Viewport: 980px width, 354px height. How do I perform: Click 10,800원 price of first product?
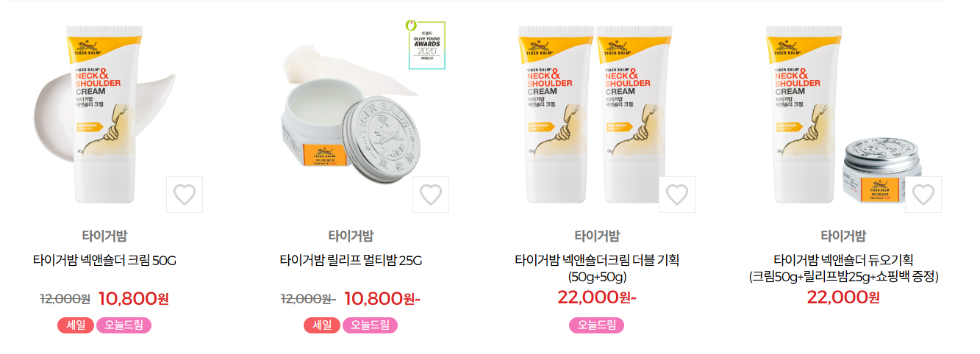[134, 298]
